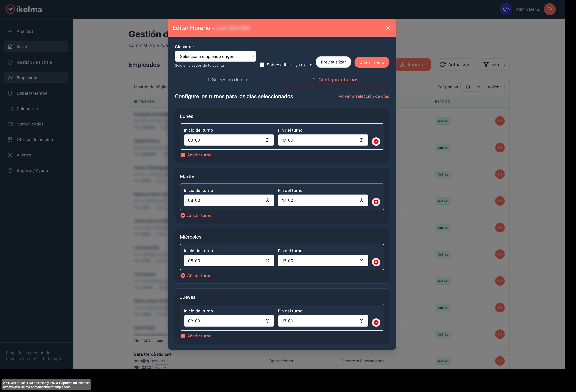Image resolution: width=576 pixels, height=392 pixels.
Task: Open the clock picker for Martes end time
Action: 361,200
